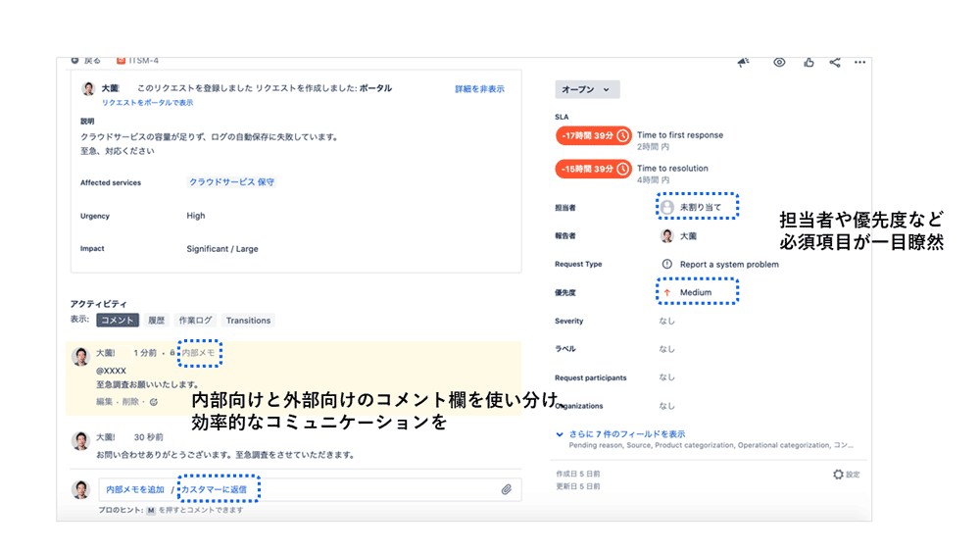The width and height of the screenshot is (980, 552).
Task: Open the Transitions tab
Action: coord(248,321)
